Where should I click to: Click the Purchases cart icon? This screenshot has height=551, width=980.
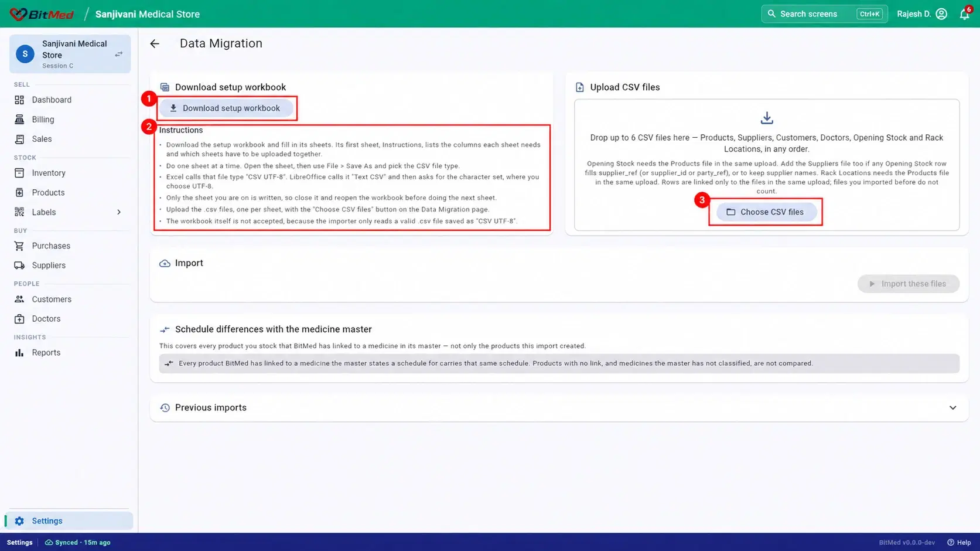(x=19, y=246)
